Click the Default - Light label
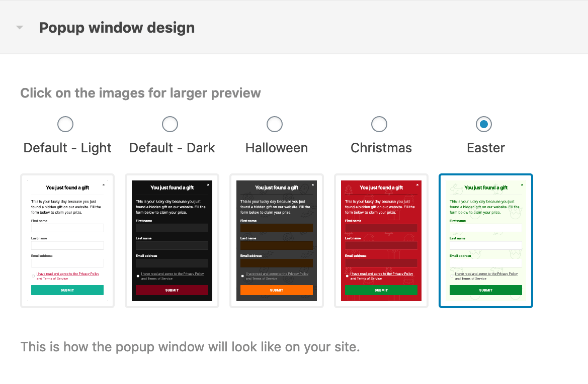The width and height of the screenshot is (588, 384). [x=67, y=148]
